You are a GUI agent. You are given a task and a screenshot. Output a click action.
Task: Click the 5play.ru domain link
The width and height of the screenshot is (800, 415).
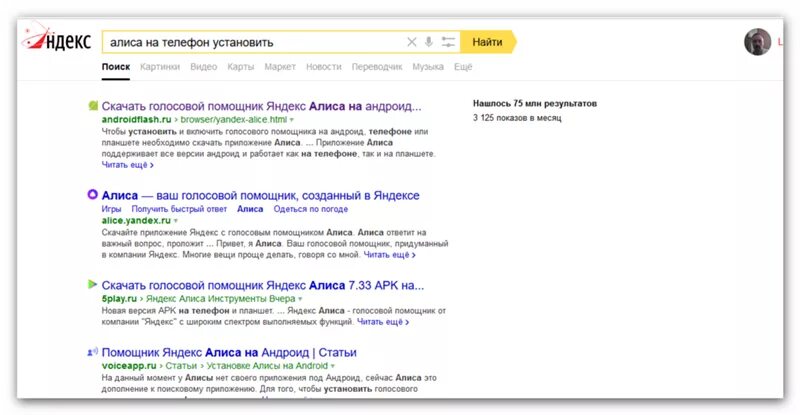(119, 299)
